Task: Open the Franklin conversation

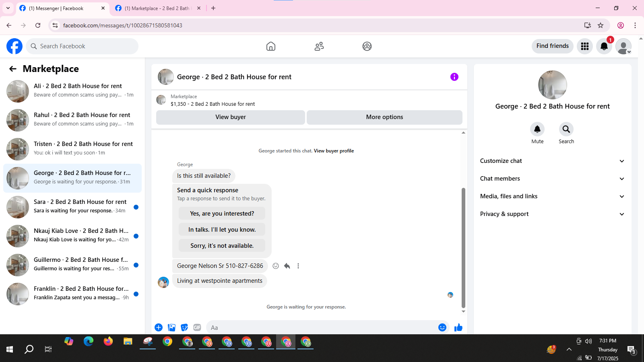Action: coord(72,294)
